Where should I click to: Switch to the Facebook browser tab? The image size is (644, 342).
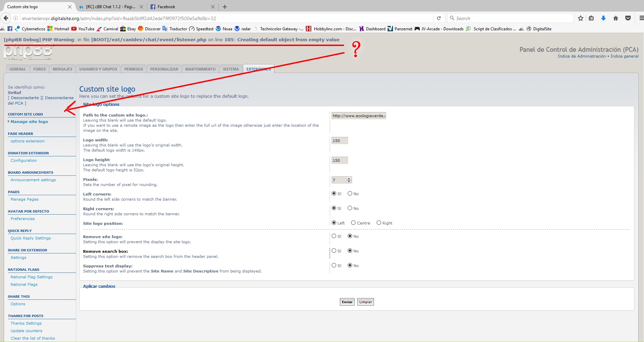179,7
